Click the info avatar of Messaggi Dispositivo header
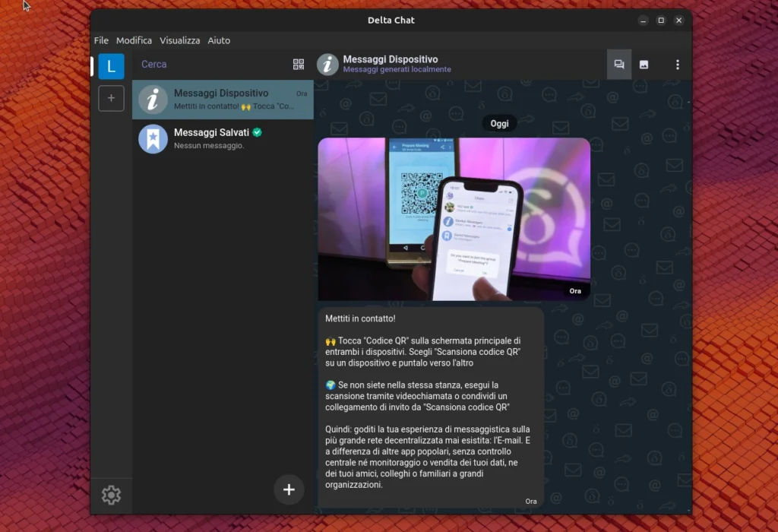778x532 pixels. click(327, 64)
